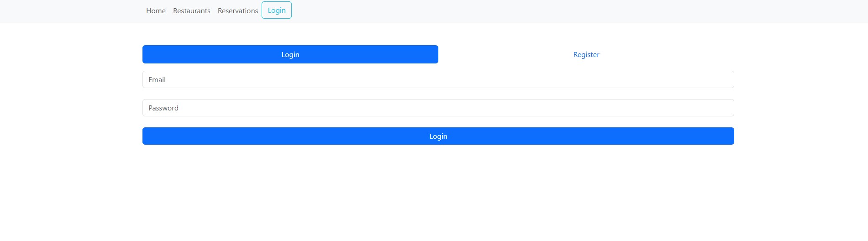Navigate to Home via top menu
This screenshot has height=241, width=868.
click(x=156, y=11)
